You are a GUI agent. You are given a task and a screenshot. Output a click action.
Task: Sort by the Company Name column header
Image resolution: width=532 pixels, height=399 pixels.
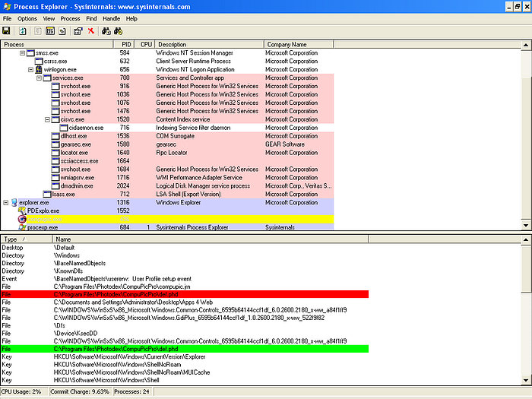click(299, 44)
